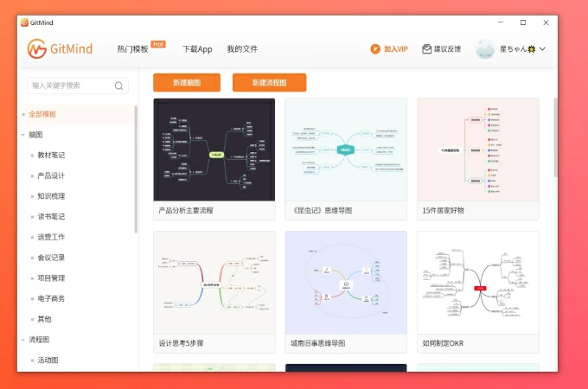Expand the user account dropdown arrow
The height and width of the screenshot is (389, 588).
coord(542,48)
